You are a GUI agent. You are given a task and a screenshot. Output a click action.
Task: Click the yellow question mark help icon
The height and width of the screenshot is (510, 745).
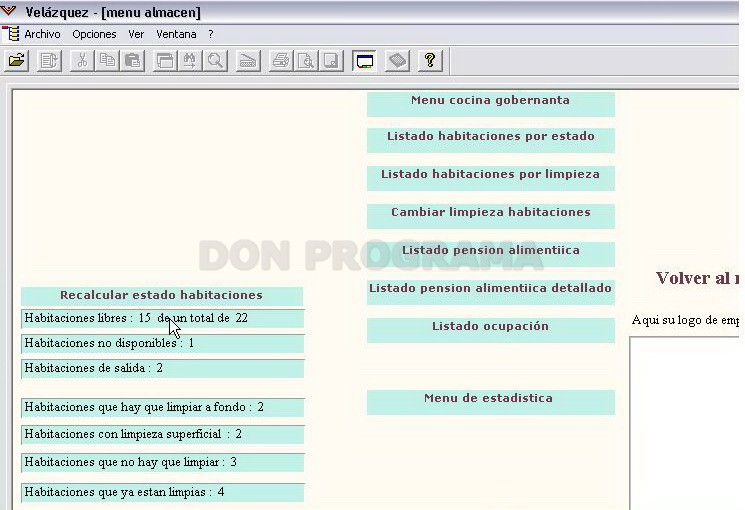(x=430, y=61)
